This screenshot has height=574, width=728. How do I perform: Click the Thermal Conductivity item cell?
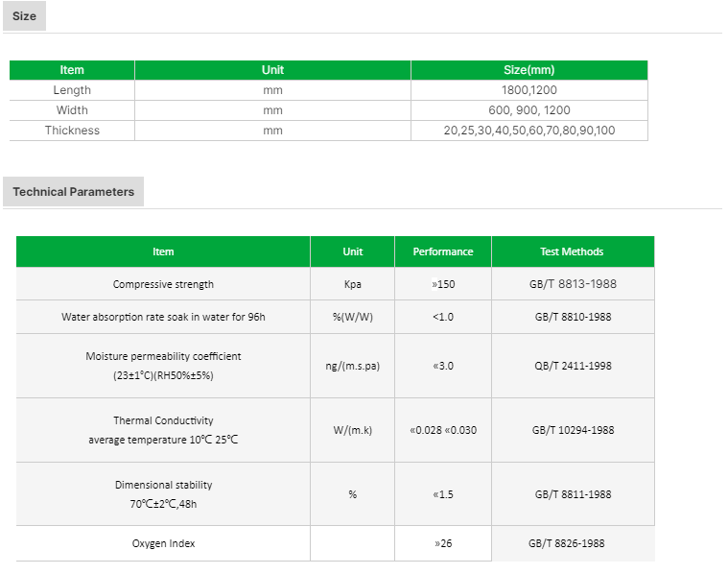[163, 430]
